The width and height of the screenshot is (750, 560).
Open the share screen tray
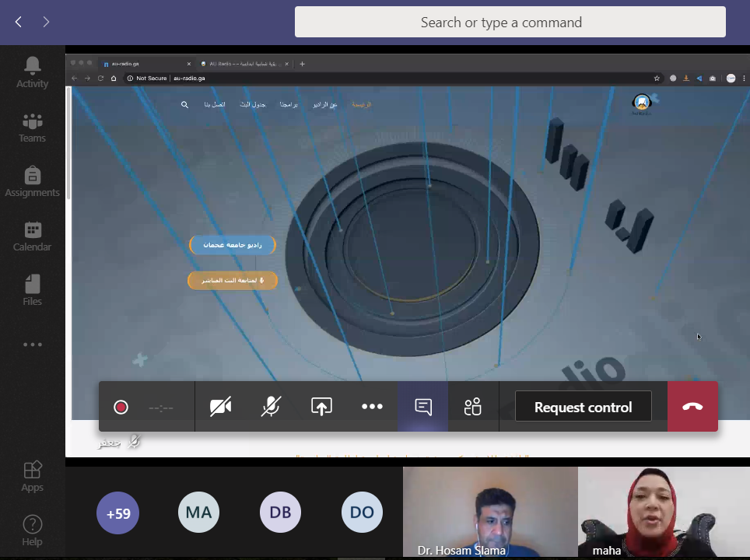pos(321,407)
